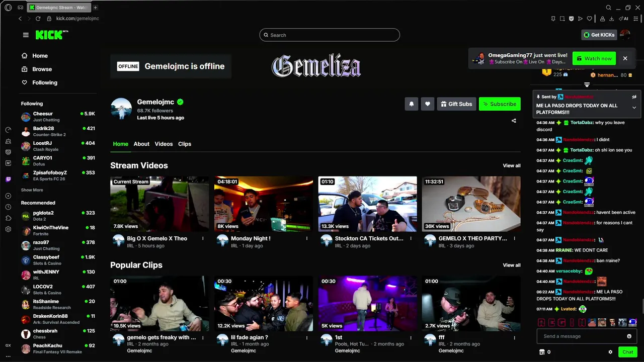Open Opera GX menu logo
644x362 pixels.
tap(8, 8)
